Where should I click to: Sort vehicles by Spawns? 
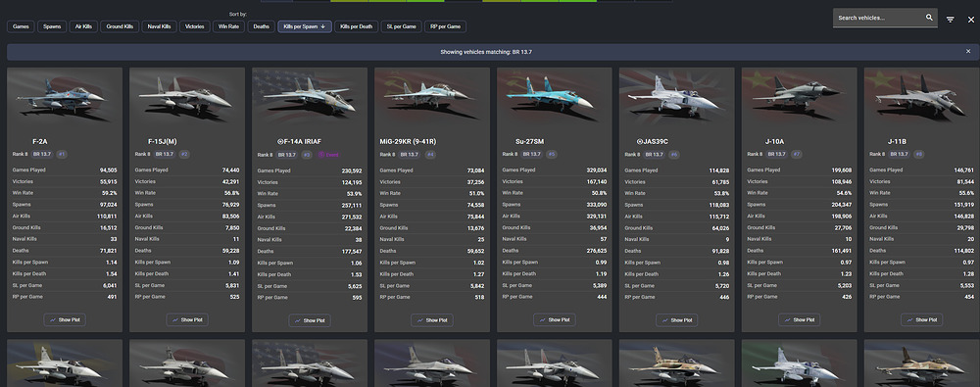pos(53,26)
